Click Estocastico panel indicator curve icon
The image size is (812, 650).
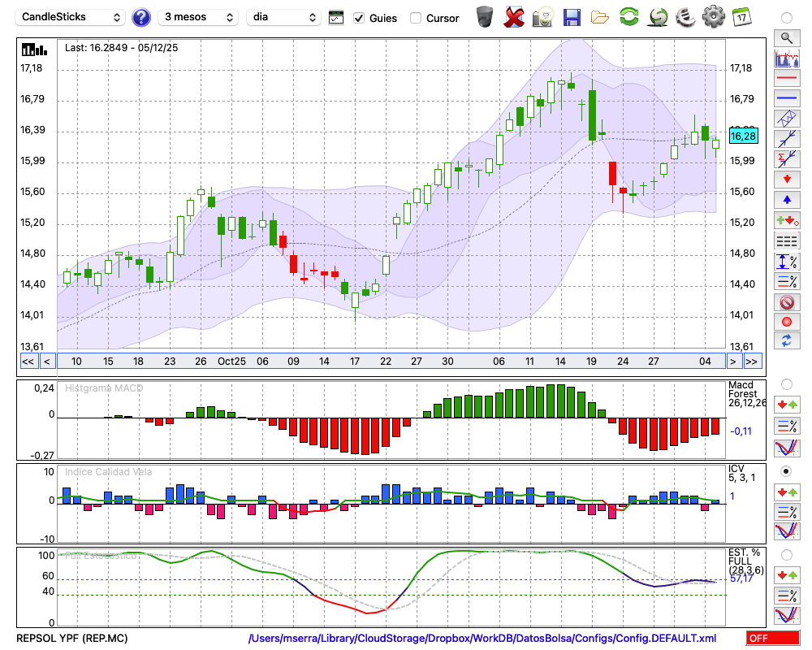(787, 615)
